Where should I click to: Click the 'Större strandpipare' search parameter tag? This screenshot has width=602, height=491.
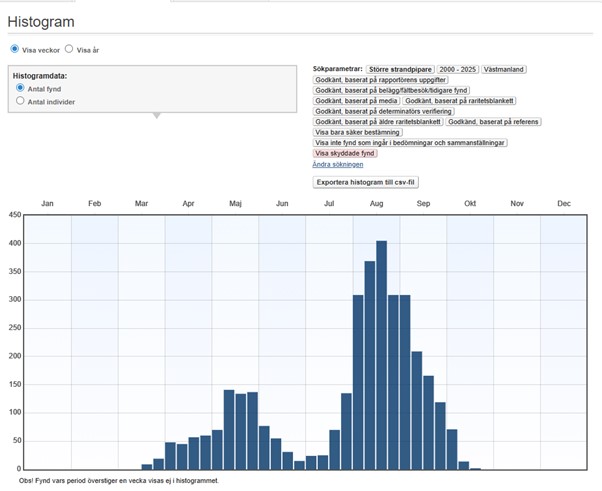pyautogui.click(x=399, y=69)
